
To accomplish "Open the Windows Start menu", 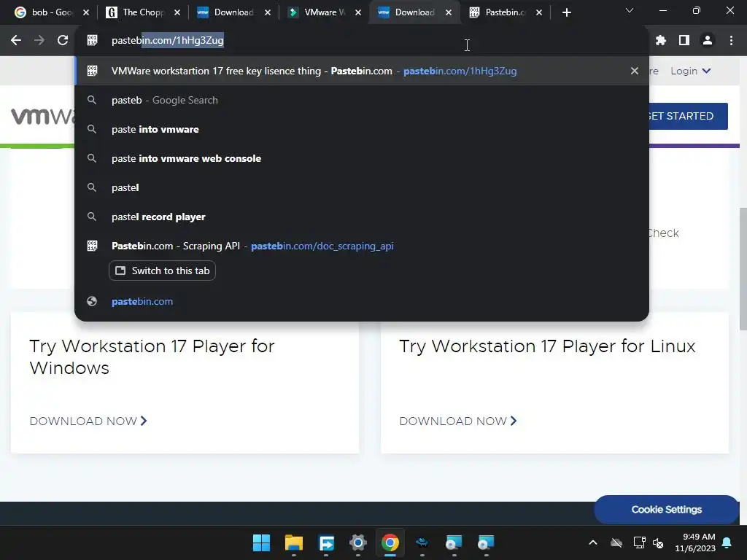I will 261,542.
